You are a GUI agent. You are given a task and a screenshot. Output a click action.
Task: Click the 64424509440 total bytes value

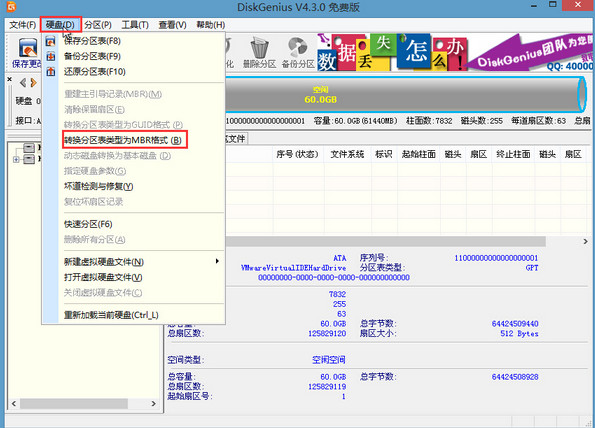[515, 324]
